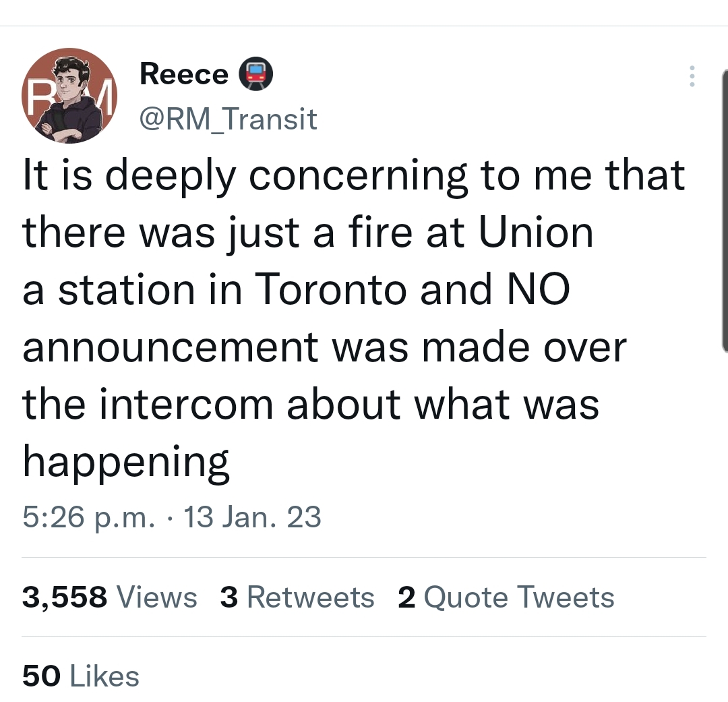
Task: Click the 5:26 p.m. timestamp
Action: 88,518
